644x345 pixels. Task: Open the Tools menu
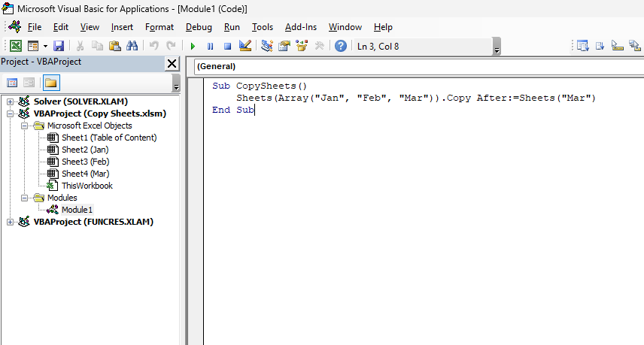tap(263, 27)
